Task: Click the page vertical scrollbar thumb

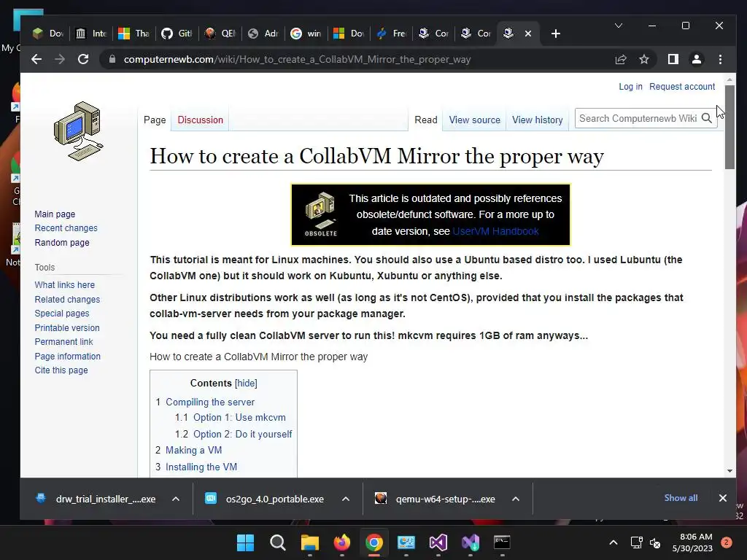Action: click(x=729, y=127)
